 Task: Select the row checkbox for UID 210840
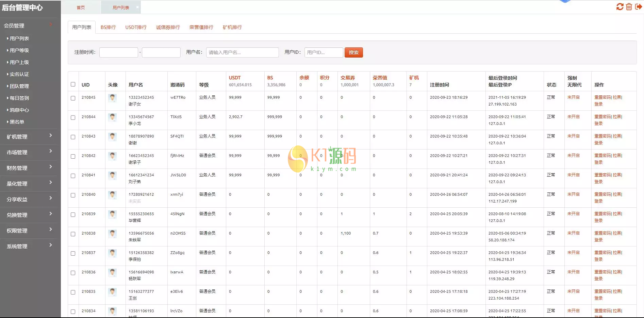[x=73, y=195]
